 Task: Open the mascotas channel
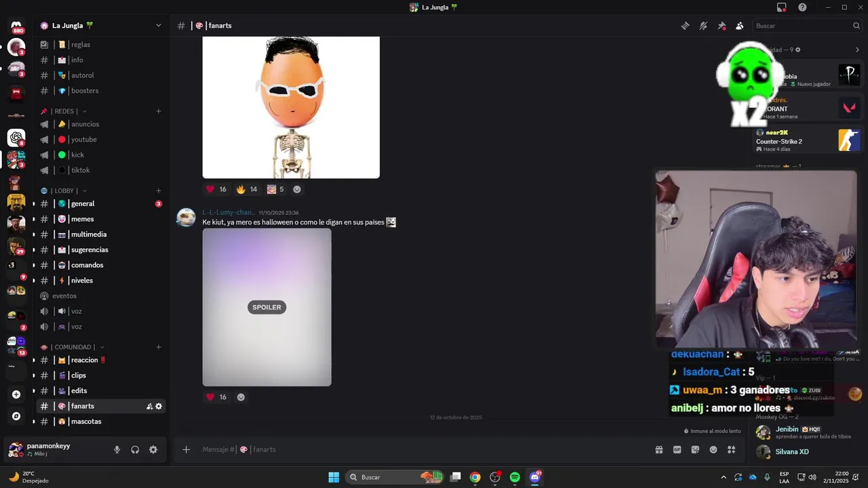tap(102, 422)
